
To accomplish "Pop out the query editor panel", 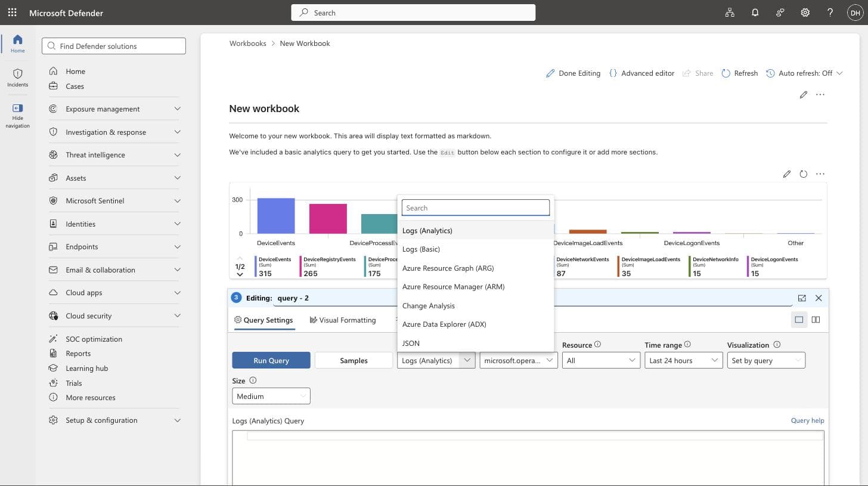I will point(802,298).
